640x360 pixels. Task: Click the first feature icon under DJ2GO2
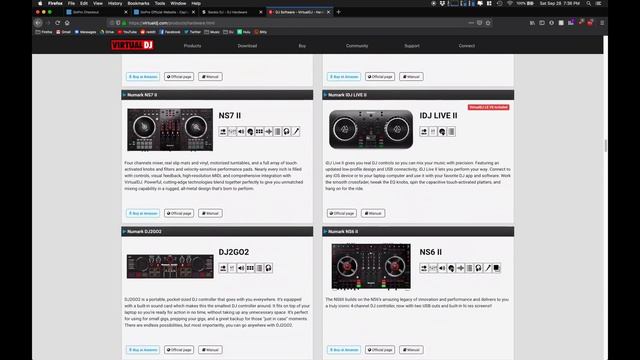(223, 268)
